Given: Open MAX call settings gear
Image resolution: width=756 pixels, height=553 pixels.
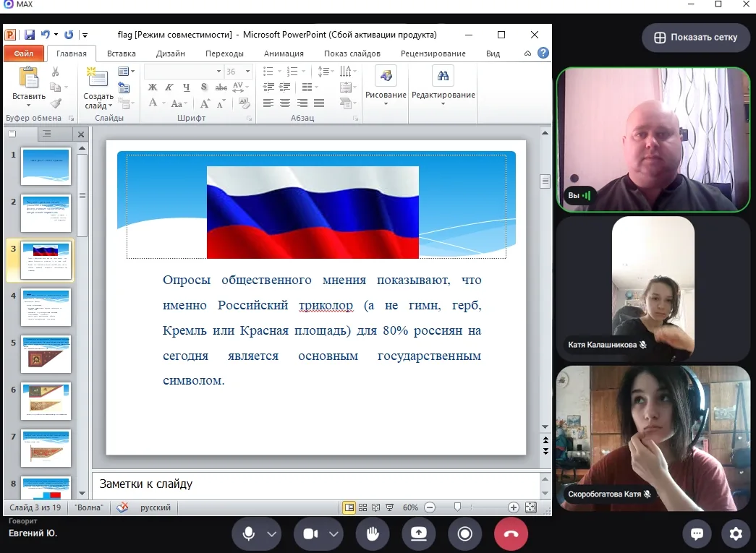Looking at the screenshot, I should click(735, 533).
